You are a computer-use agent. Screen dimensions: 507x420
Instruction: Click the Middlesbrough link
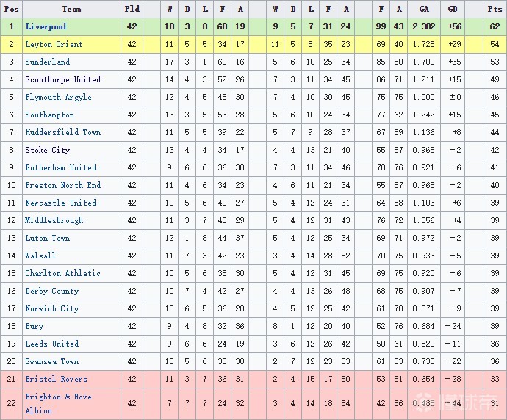click(x=54, y=220)
